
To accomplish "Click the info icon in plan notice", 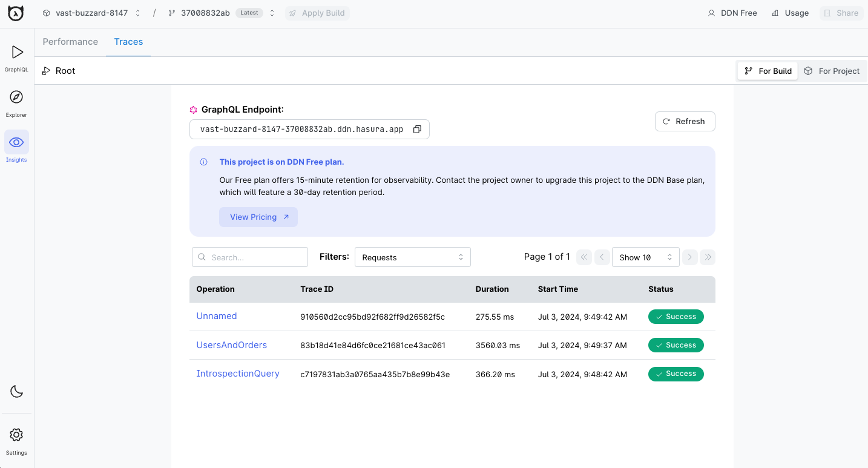I will coord(204,162).
